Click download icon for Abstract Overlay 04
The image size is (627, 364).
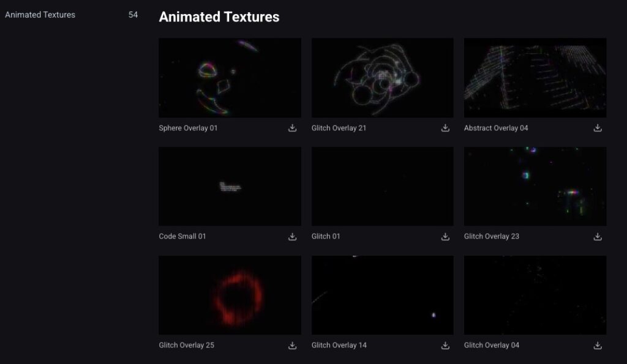(x=598, y=128)
